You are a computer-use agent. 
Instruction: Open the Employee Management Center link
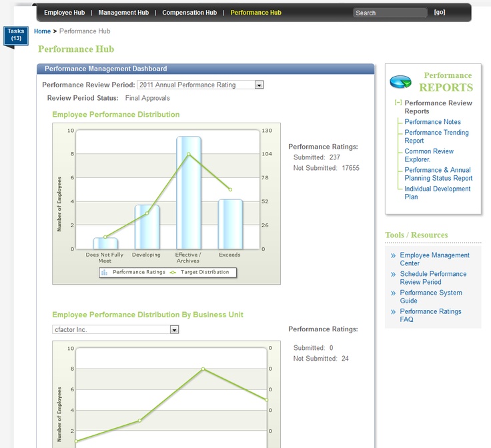pyautogui.click(x=435, y=259)
